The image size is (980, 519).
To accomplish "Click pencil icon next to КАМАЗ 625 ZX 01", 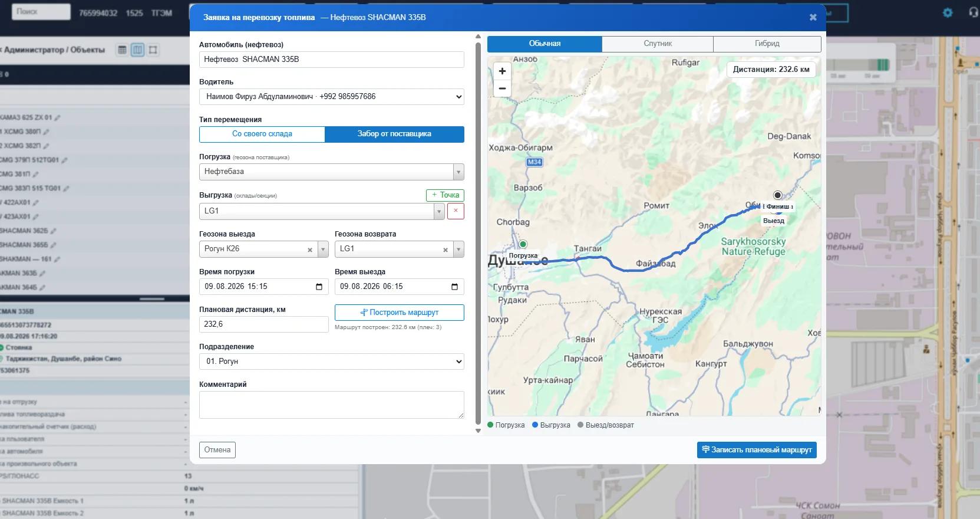I will [57, 117].
